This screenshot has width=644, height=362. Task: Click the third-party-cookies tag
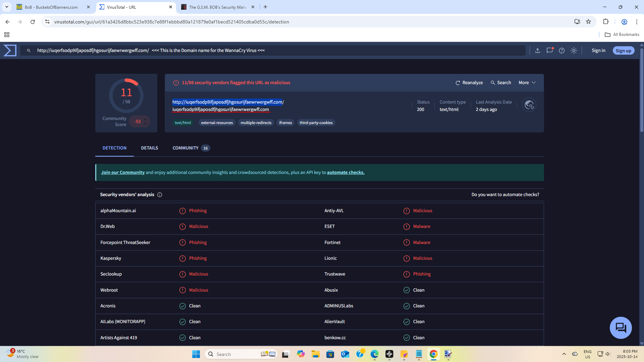pos(316,123)
